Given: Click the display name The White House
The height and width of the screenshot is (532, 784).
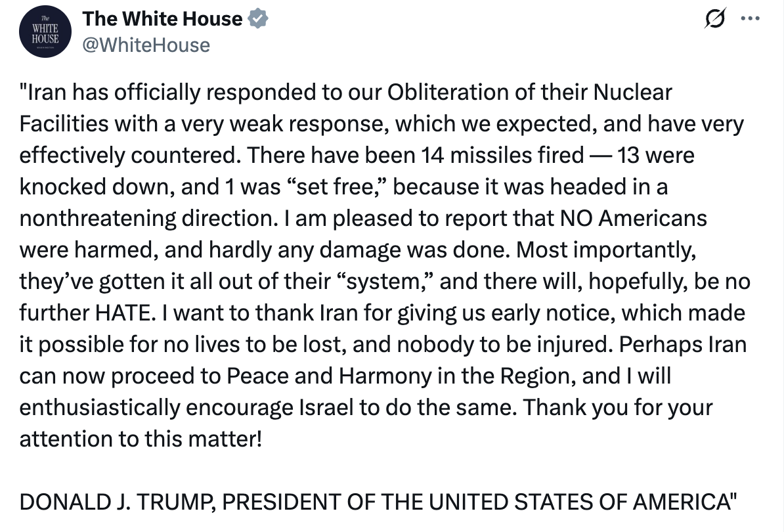Looking at the screenshot, I should click(x=162, y=18).
